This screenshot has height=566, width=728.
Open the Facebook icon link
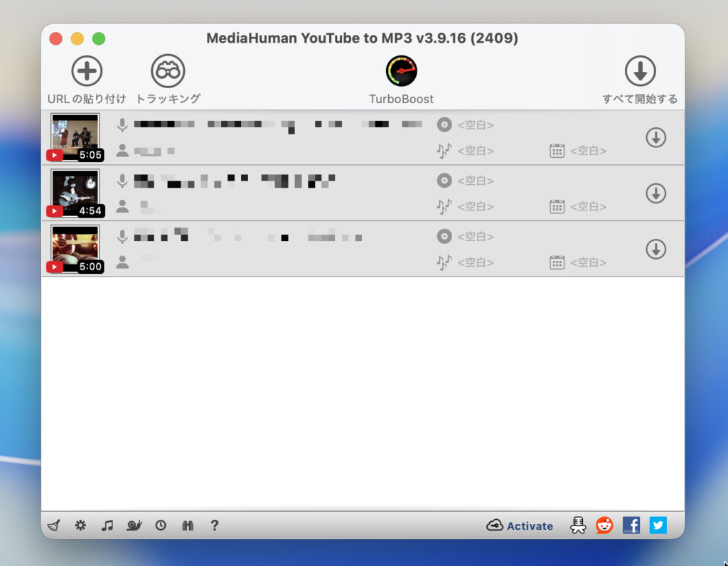631,525
